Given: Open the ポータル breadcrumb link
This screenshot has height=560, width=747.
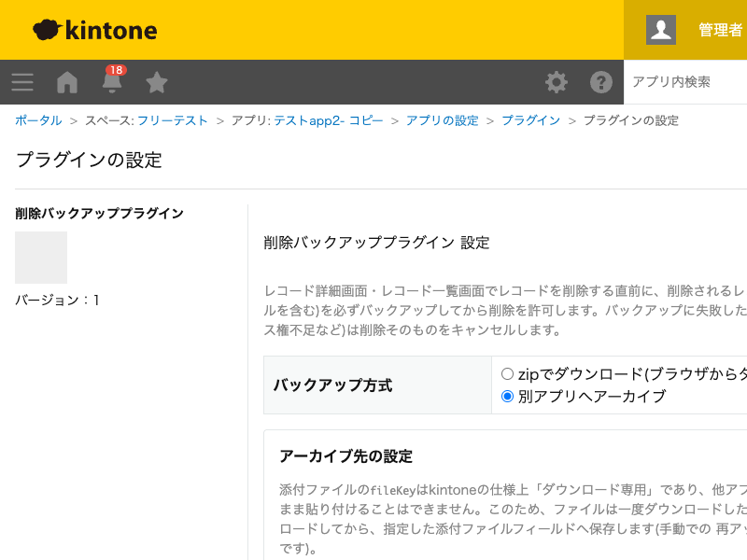Looking at the screenshot, I should coord(38,120).
